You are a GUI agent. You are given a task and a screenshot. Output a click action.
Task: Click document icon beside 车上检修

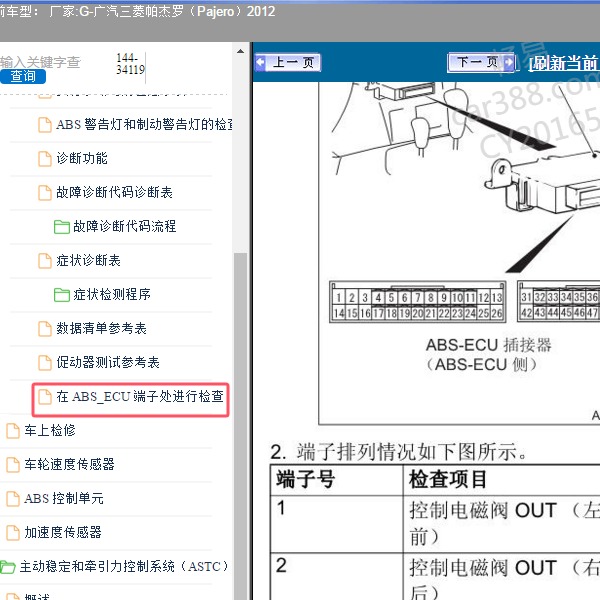(x=13, y=431)
